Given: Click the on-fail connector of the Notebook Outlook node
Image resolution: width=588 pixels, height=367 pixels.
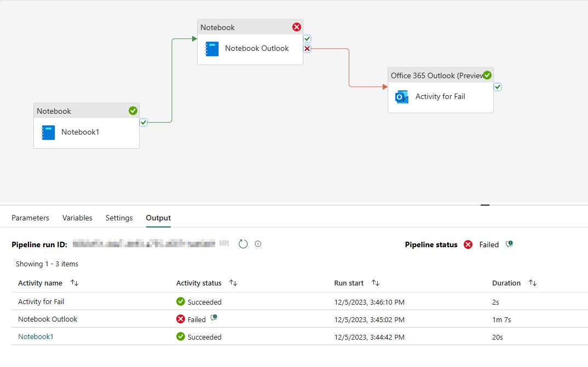Looking at the screenshot, I should [307, 49].
